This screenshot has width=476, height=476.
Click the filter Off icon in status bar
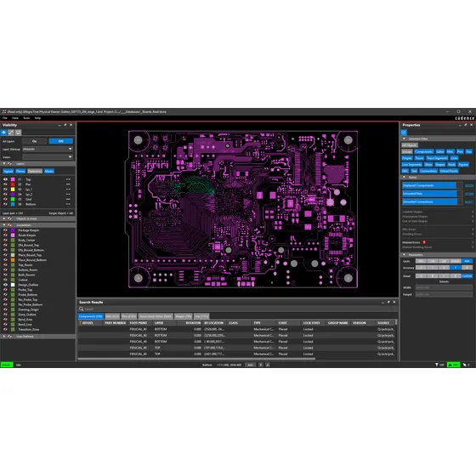[439, 365]
